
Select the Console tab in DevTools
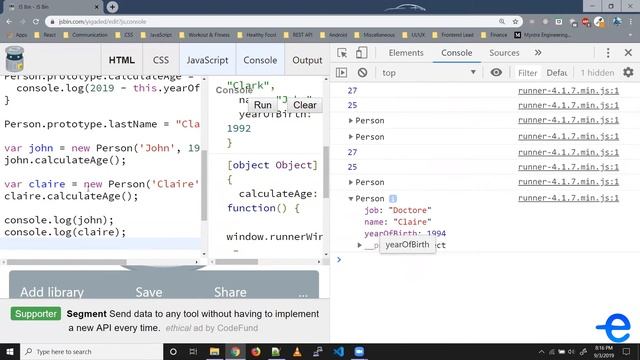456,53
